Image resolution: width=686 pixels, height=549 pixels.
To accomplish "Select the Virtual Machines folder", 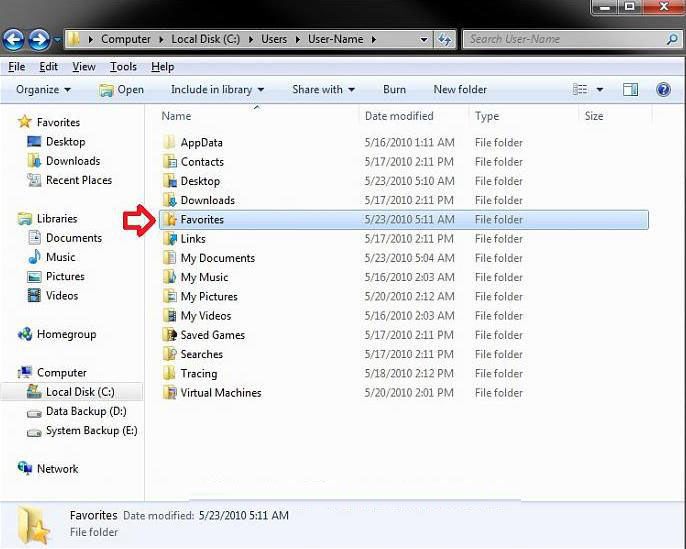I will coord(221,393).
